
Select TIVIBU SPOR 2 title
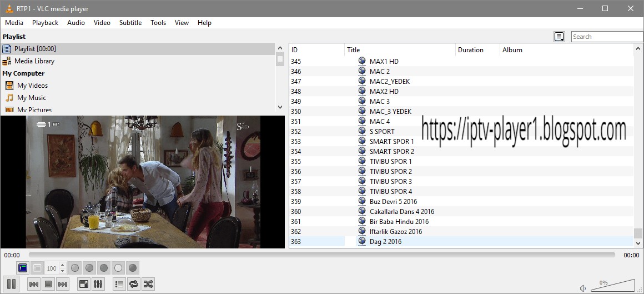(391, 172)
